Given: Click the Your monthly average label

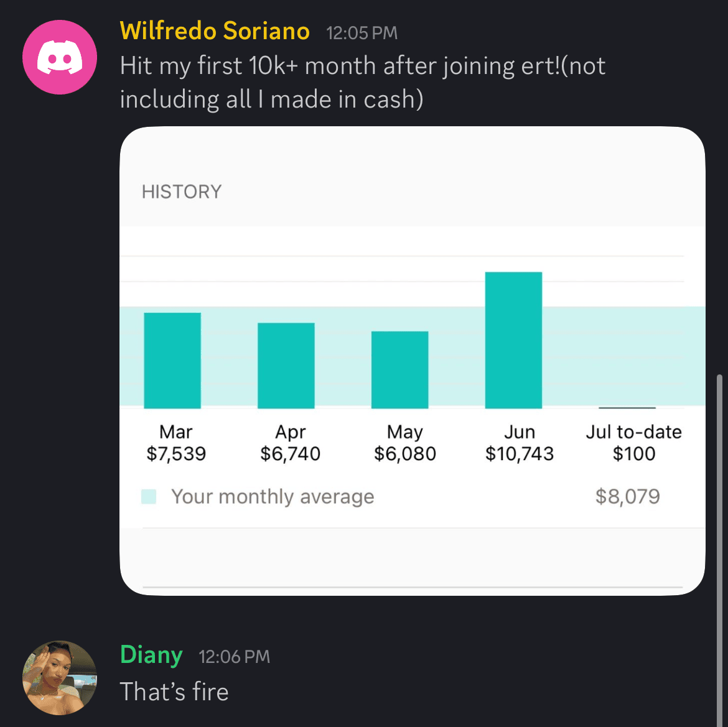Looking at the screenshot, I should [x=273, y=496].
